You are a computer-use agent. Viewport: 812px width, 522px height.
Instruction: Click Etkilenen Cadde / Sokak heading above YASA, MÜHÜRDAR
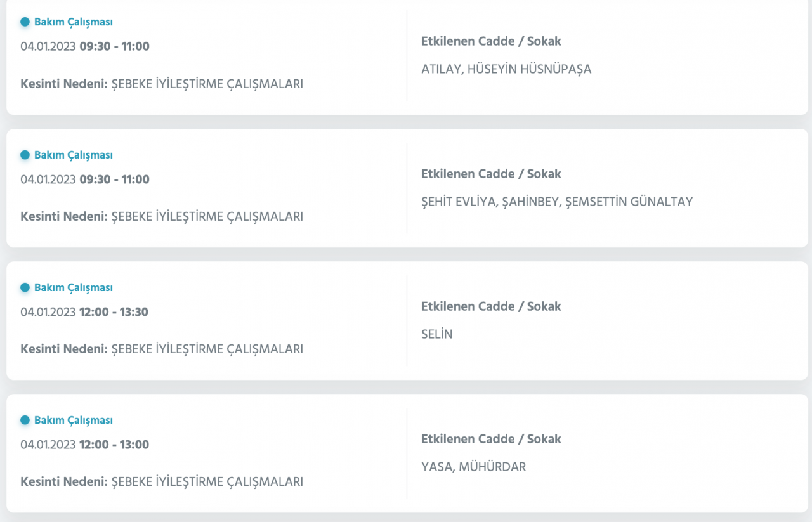tap(490, 439)
